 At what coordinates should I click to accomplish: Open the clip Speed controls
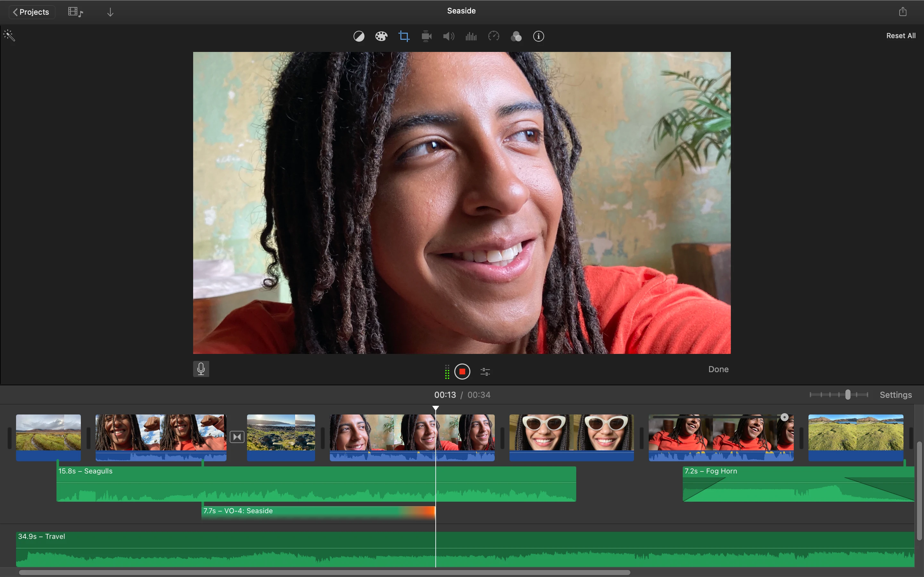pos(493,36)
